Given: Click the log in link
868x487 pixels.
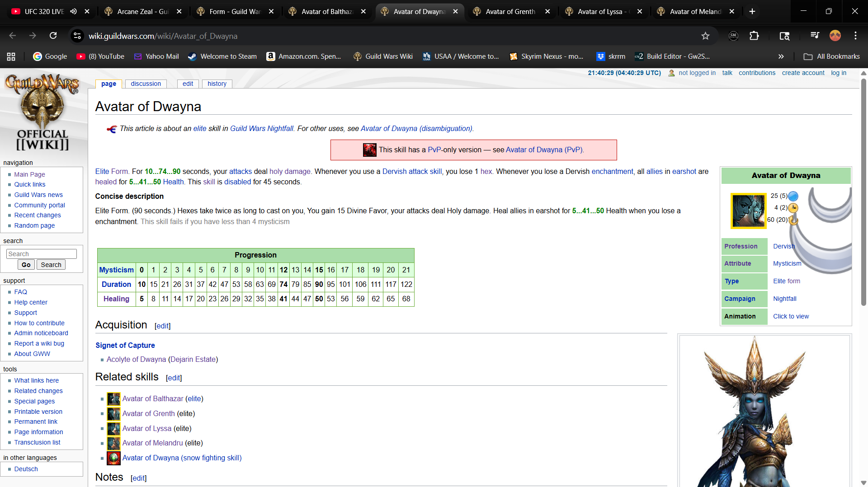Looking at the screenshot, I should 839,73.
